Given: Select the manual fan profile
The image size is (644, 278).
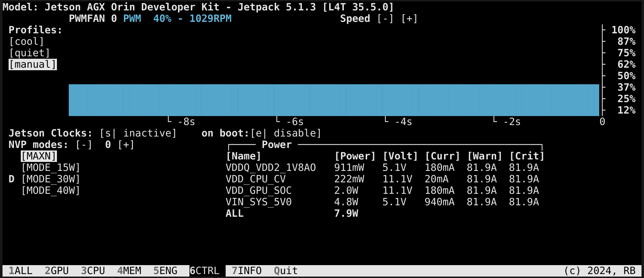Looking at the screenshot, I should click(33, 64).
